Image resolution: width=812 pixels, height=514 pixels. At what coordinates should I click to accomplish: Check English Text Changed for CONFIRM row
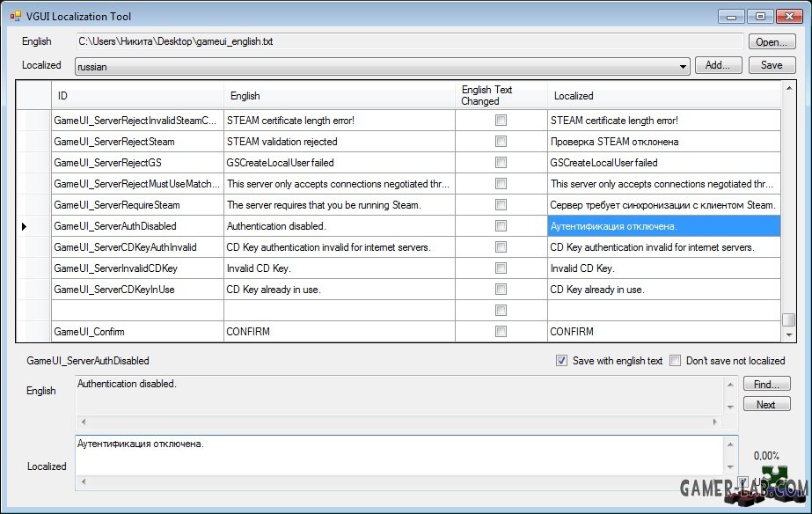[x=501, y=331]
